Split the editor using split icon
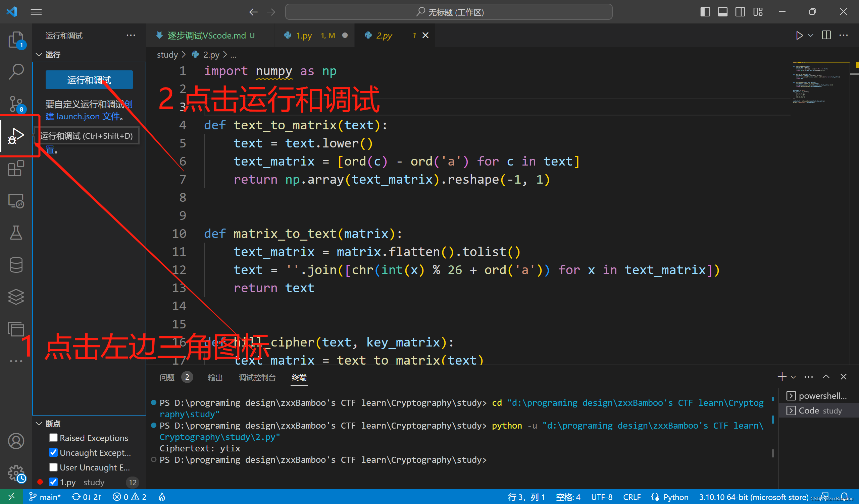Screen dimensions: 859x504 [x=826, y=35]
